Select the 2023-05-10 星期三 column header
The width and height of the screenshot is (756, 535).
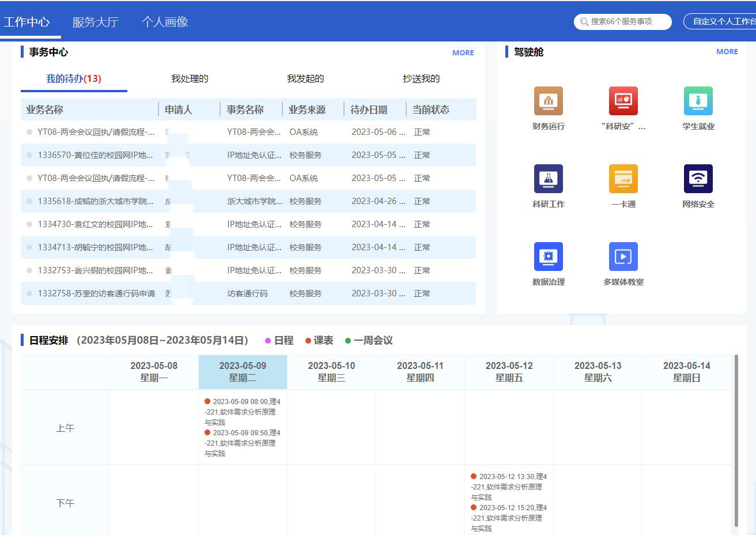[331, 372]
